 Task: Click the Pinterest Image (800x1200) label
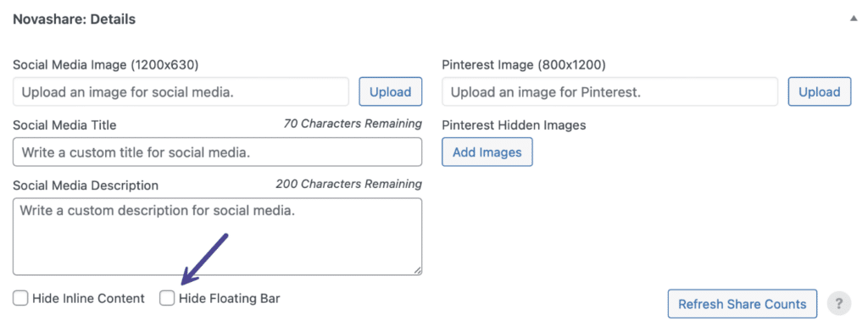tap(524, 64)
